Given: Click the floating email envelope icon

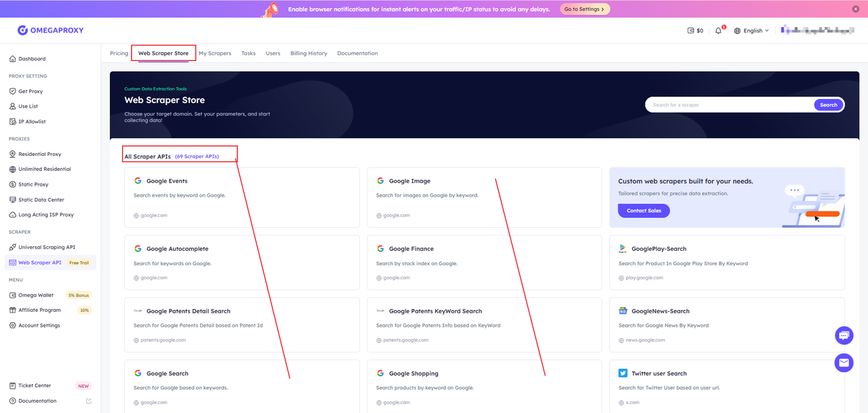Looking at the screenshot, I should point(844,363).
